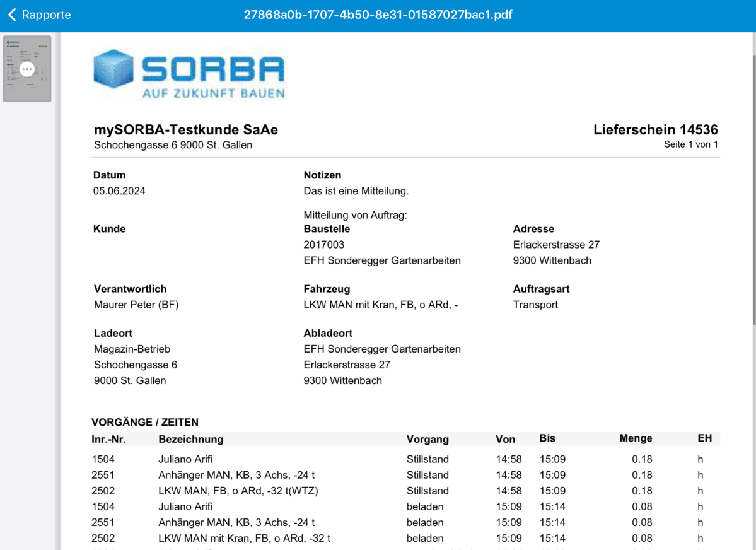Select the name 'Maurer Peter (BF)'
This screenshot has height=550, width=756.
coord(136,305)
